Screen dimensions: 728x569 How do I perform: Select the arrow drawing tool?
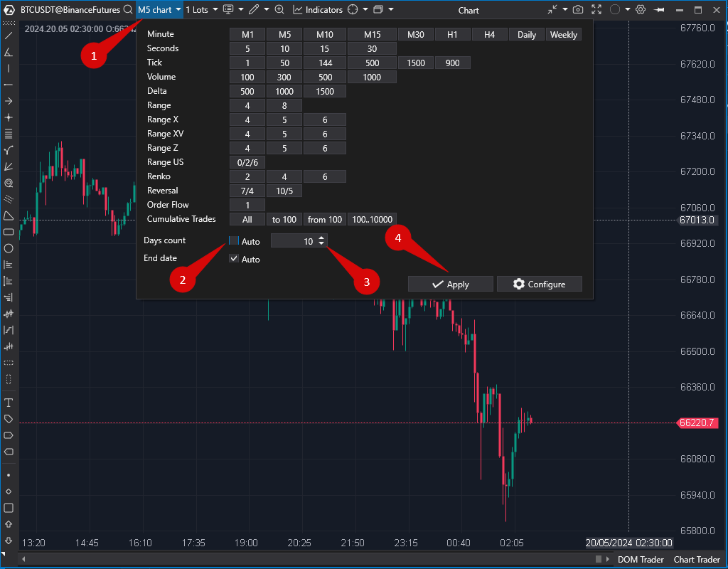coord(9,101)
